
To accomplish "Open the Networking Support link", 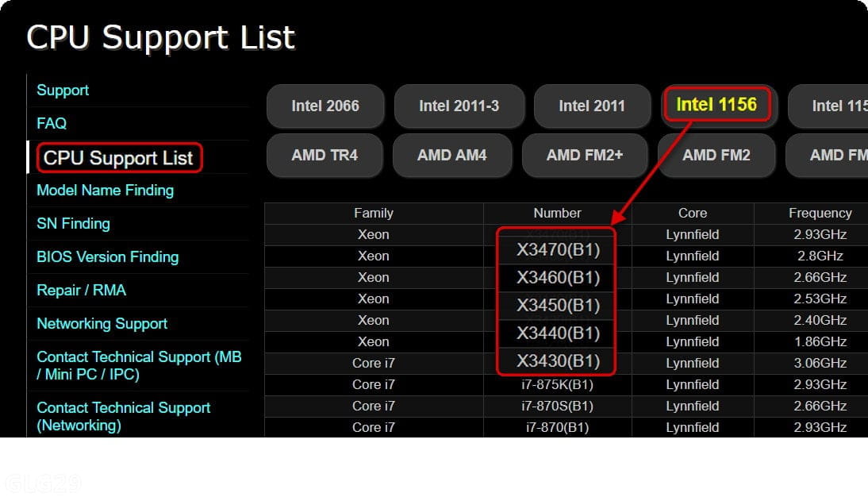I will pyautogui.click(x=102, y=324).
